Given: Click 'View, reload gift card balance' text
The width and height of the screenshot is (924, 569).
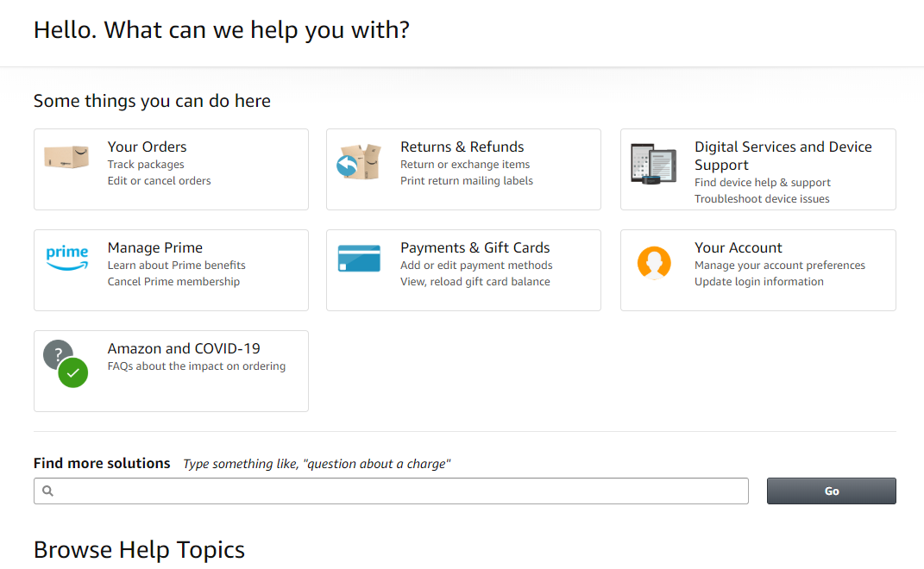Looking at the screenshot, I should (475, 282).
